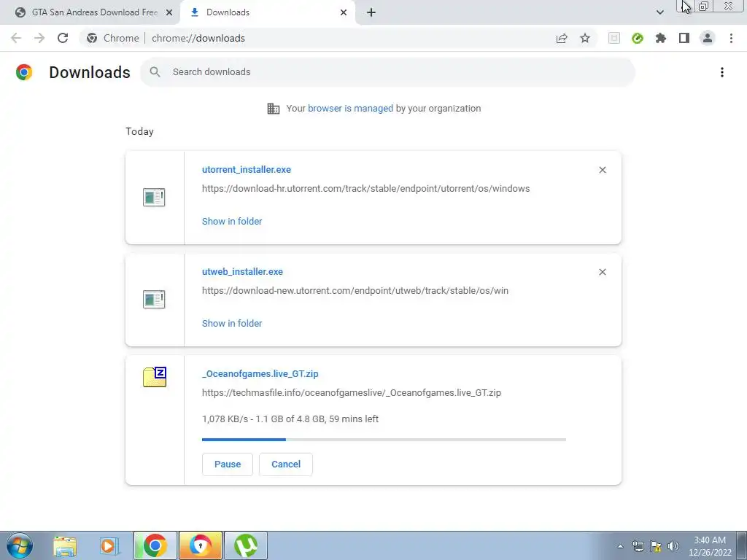
Task: Open Windows Media Player from taskbar
Action: click(x=109, y=545)
